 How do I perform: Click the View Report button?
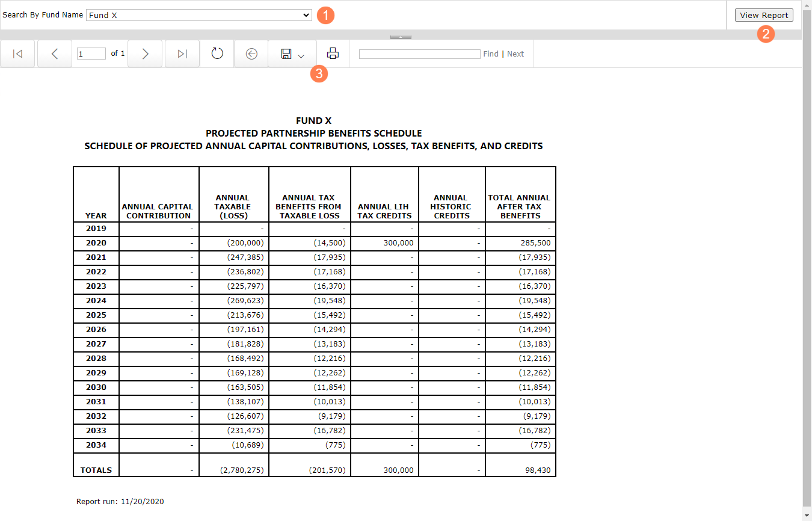tap(764, 16)
